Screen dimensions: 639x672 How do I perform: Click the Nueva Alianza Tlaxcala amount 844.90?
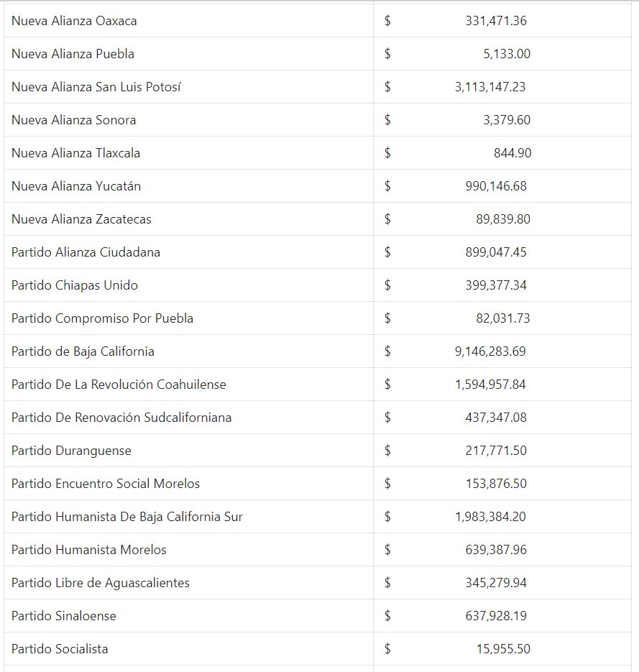tap(512, 153)
